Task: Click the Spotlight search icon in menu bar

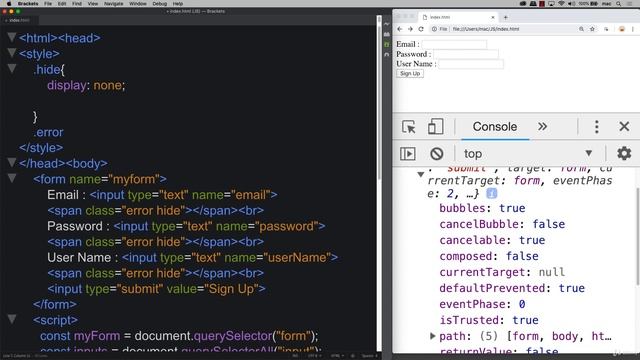Action: pyautogui.click(x=619, y=4)
